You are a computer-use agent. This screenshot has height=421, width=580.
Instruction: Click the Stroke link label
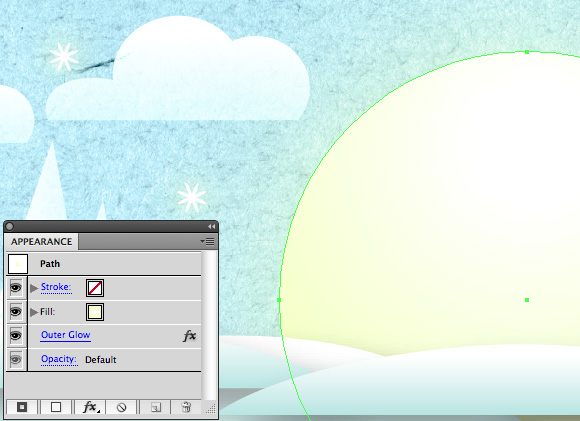[56, 287]
